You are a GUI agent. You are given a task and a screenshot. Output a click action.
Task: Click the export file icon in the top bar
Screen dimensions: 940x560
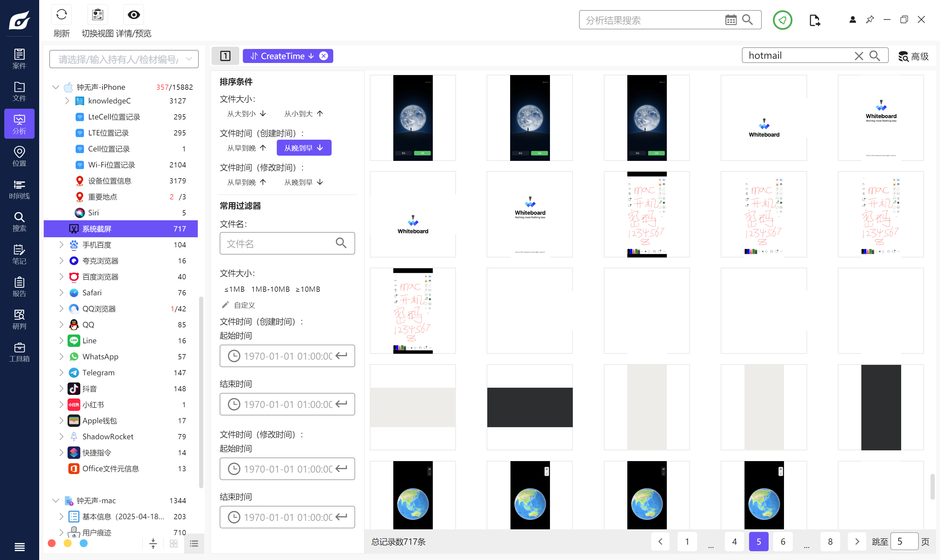(814, 20)
